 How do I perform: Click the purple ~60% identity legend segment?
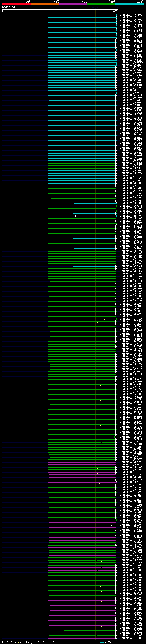[x=73, y=4]
